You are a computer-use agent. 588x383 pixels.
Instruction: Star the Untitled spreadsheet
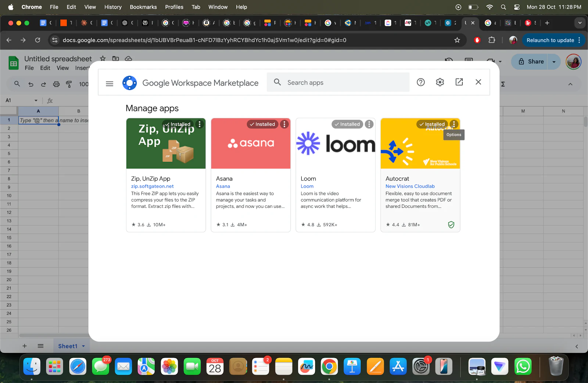tap(103, 58)
